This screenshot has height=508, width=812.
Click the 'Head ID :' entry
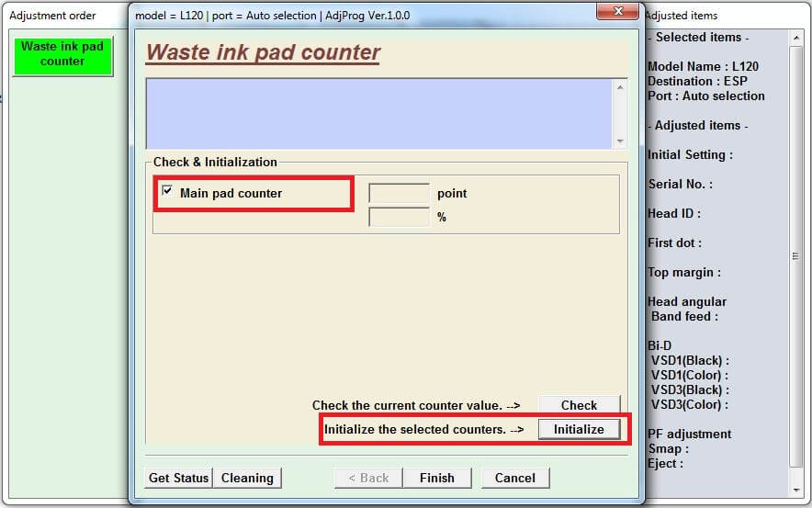[x=673, y=213]
